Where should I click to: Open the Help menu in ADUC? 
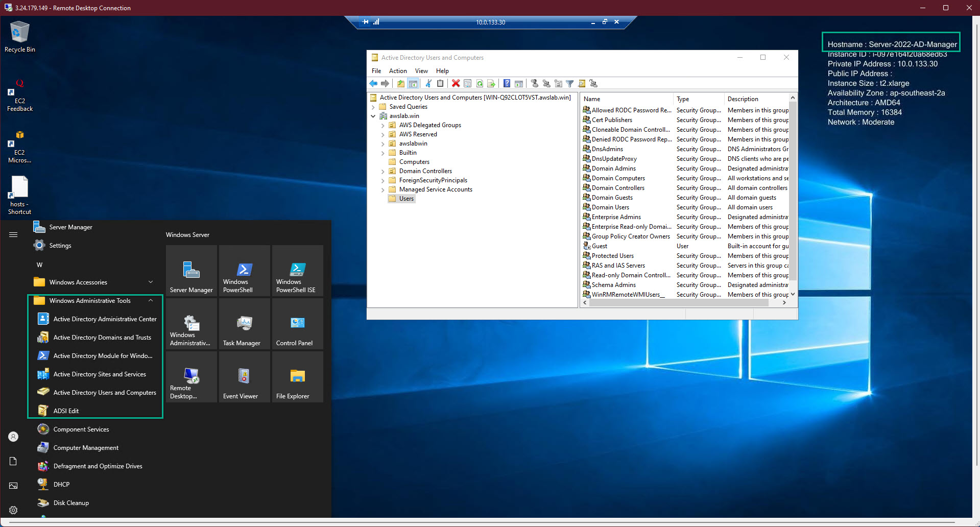pos(442,71)
